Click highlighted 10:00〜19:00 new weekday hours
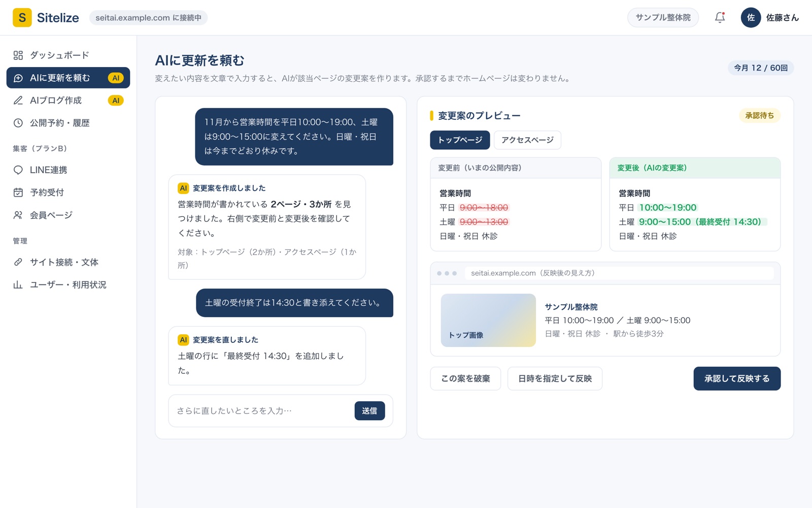The height and width of the screenshot is (508, 812). click(667, 208)
